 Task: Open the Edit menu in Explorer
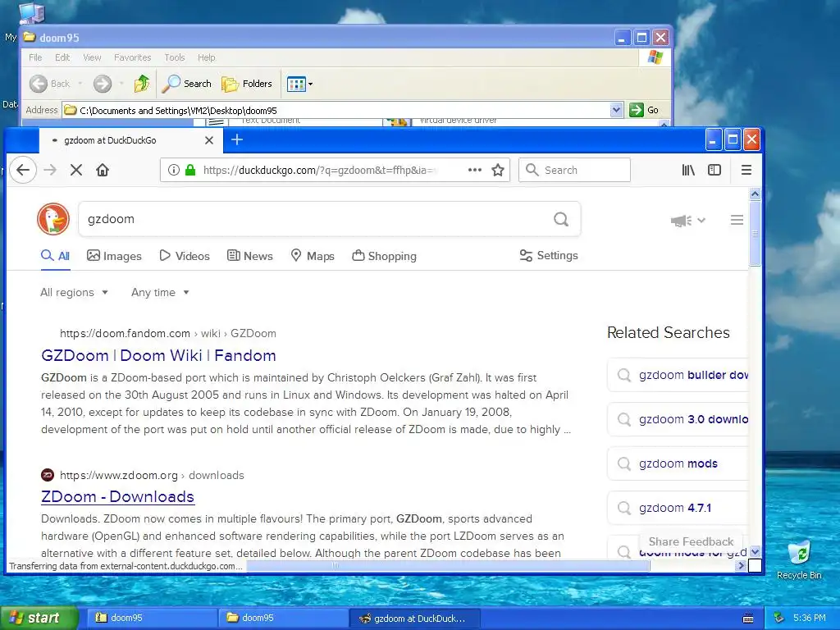coord(62,57)
